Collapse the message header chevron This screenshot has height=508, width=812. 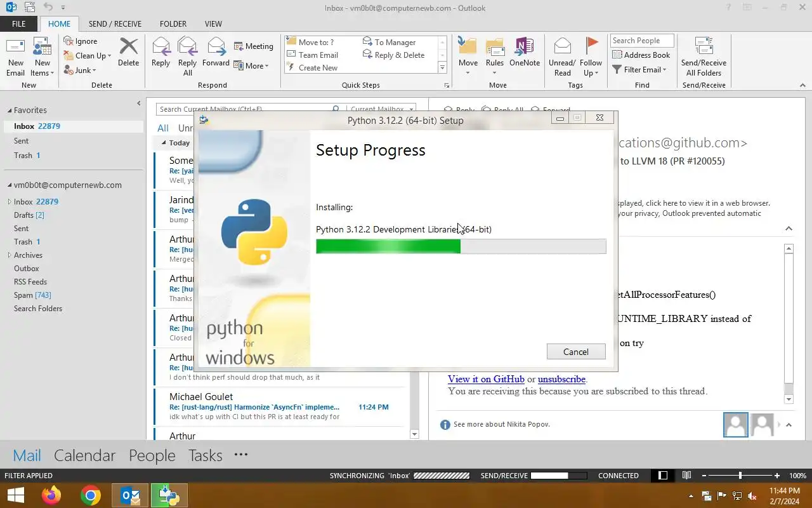[789, 229]
